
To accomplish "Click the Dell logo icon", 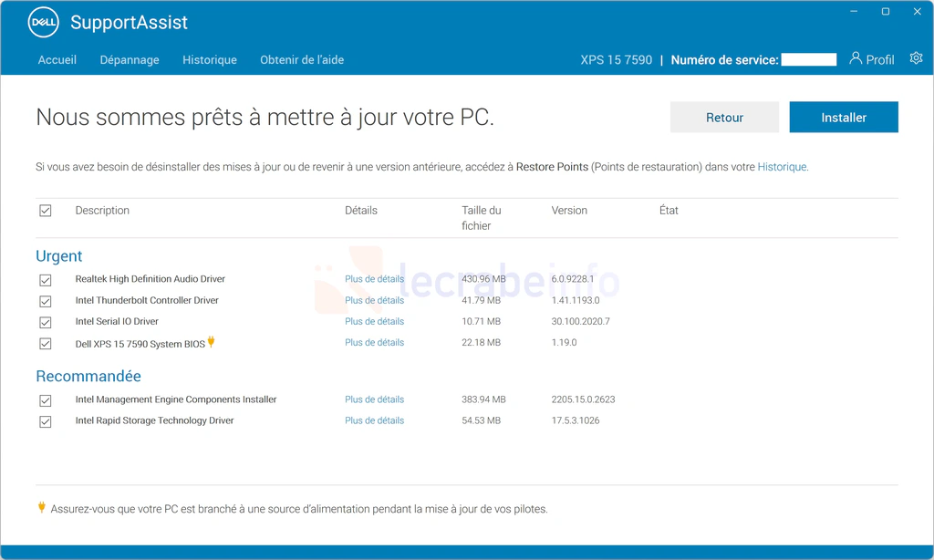I will (x=43, y=23).
